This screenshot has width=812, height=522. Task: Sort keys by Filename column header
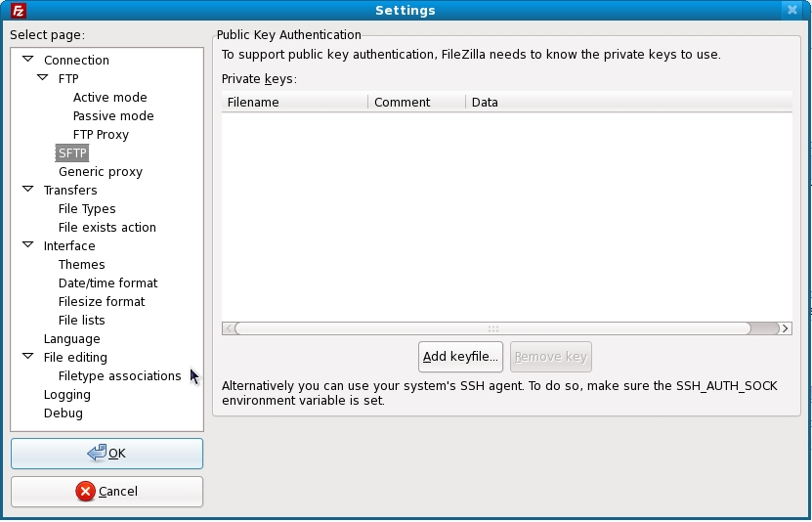click(x=295, y=102)
